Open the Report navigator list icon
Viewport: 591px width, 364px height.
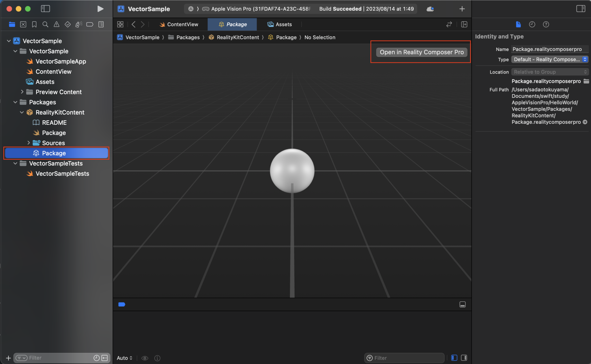101,24
